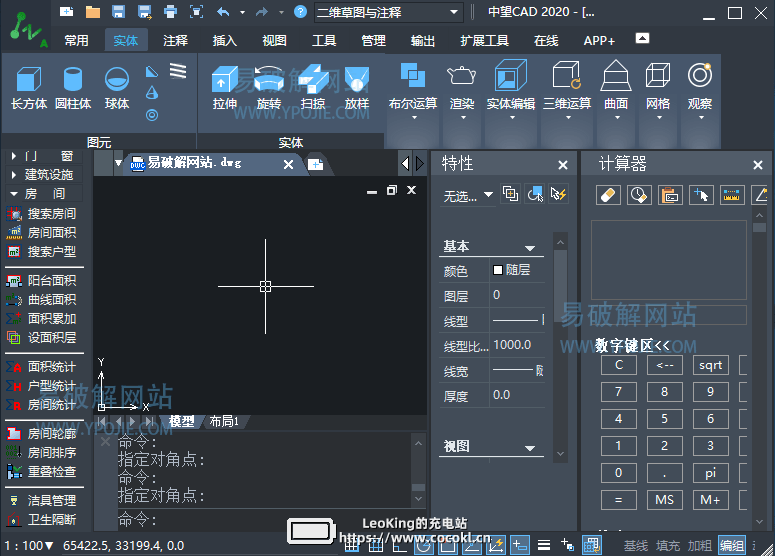Click the 颜色 随层 color swatch
Screen dimensions: 775x556
[498, 270]
